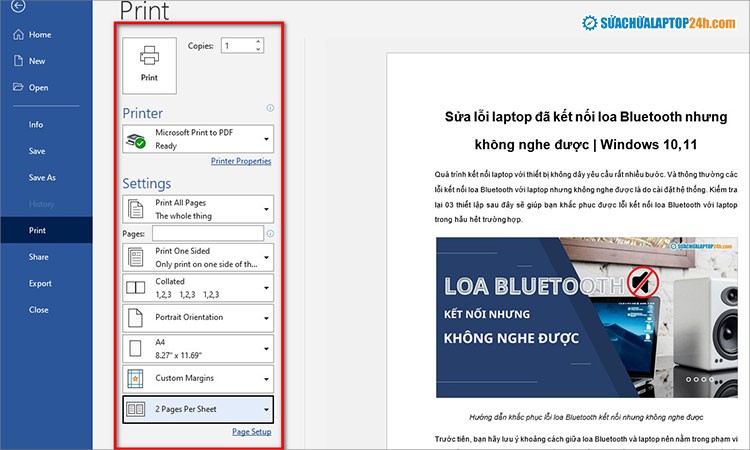750x450 pixels.
Task: Click the back arrow icon in the sidebar
Action: pos(18,6)
